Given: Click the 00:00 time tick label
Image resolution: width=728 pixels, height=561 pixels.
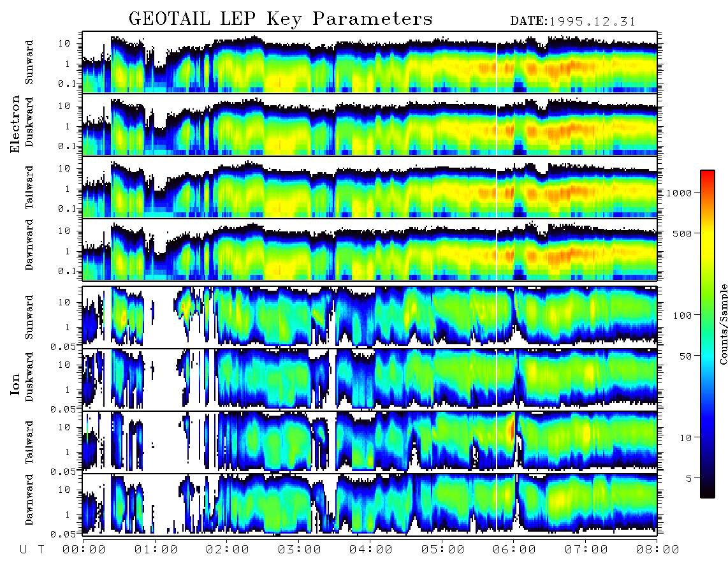Looking at the screenshot, I should coord(85,550).
